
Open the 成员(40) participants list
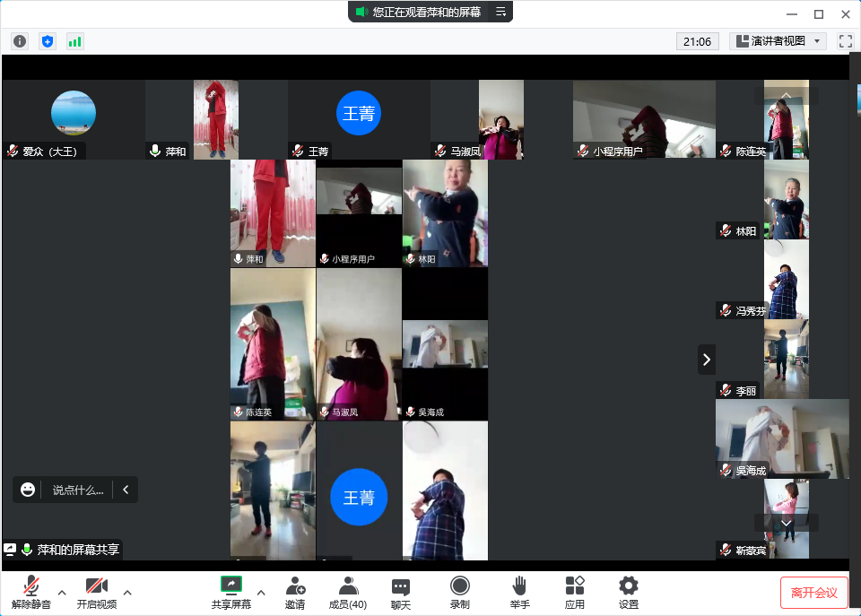click(x=347, y=592)
